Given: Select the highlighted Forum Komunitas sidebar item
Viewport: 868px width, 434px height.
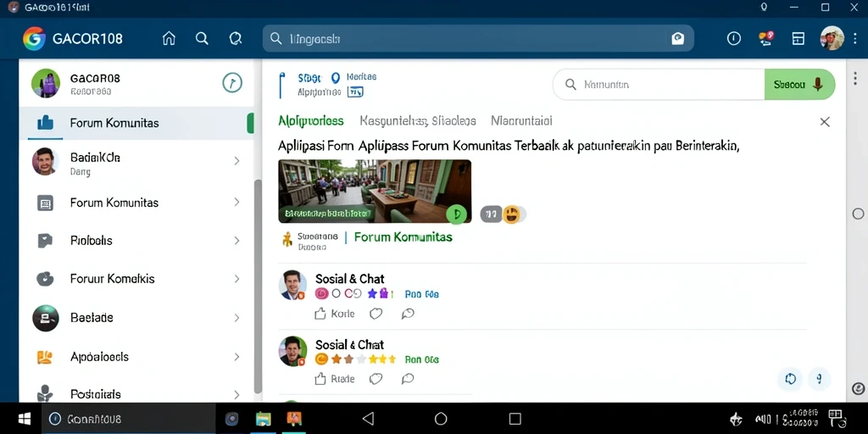Looking at the screenshot, I should tap(136, 123).
